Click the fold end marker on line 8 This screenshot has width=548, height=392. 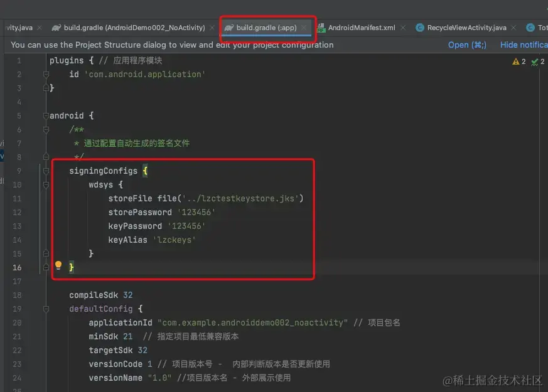tap(46, 157)
